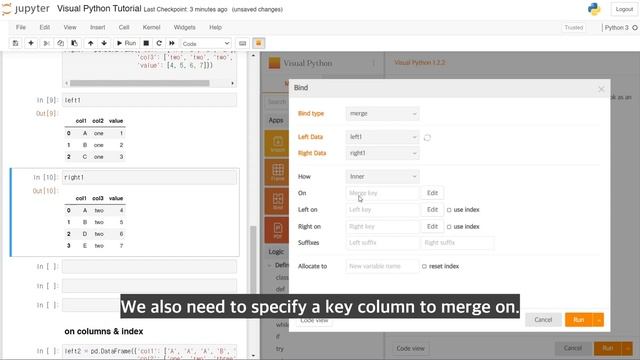Click the code cell horizontal scrollbar
This screenshot has width=640, height=360.
(140, 83)
